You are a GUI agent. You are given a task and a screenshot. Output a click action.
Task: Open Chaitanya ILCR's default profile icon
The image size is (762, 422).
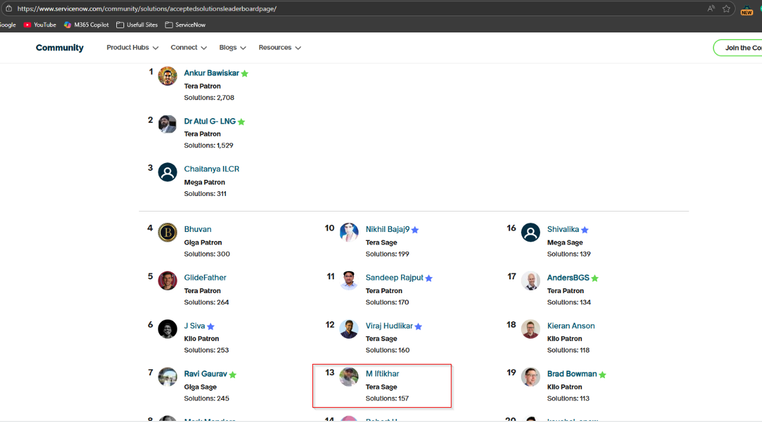[167, 172]
